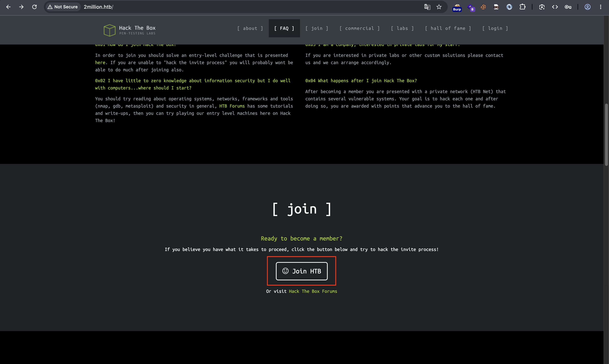Bookmark this page with the star
The image size is (609, 364).
click(x=439, y=7)
